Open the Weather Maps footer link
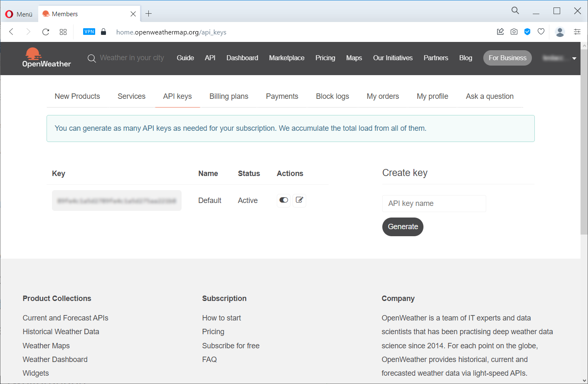The height and width of the screenshot is (384, 588). coord(46,346)
